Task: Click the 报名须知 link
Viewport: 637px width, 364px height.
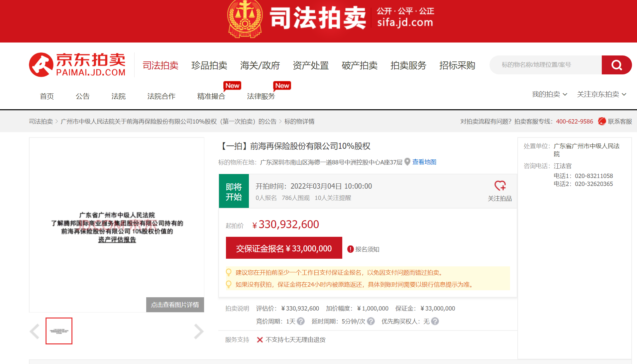Action: (367, 249)
